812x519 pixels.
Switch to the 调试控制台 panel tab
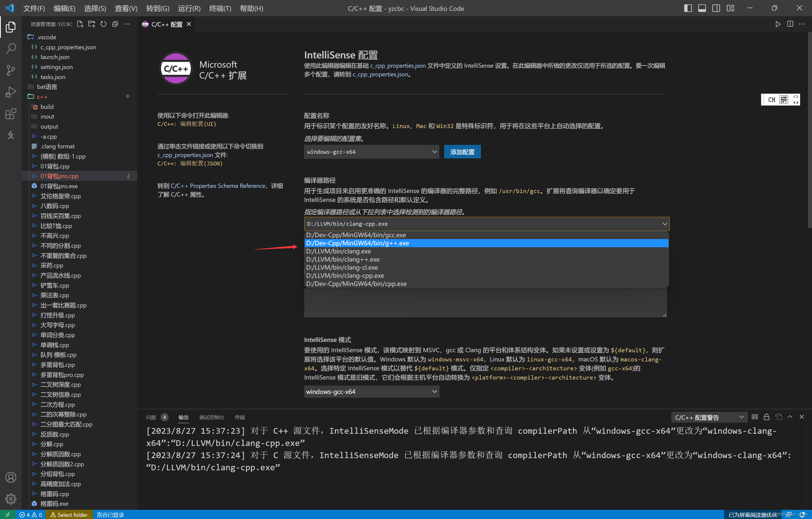click(x=211, y=417)
